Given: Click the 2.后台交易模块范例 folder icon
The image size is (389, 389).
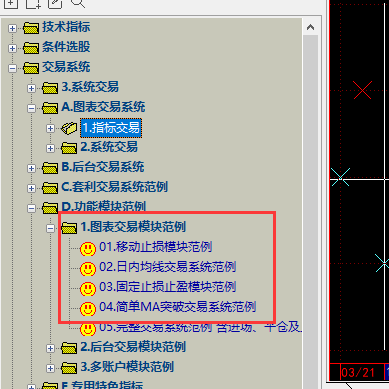Looking at the screenshot, I should point(69,348).
